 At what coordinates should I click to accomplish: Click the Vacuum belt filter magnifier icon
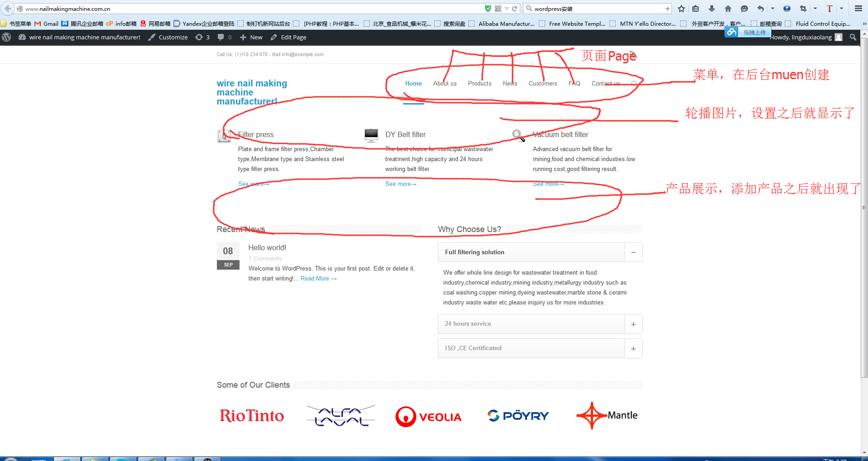click(x=518, y=136)
